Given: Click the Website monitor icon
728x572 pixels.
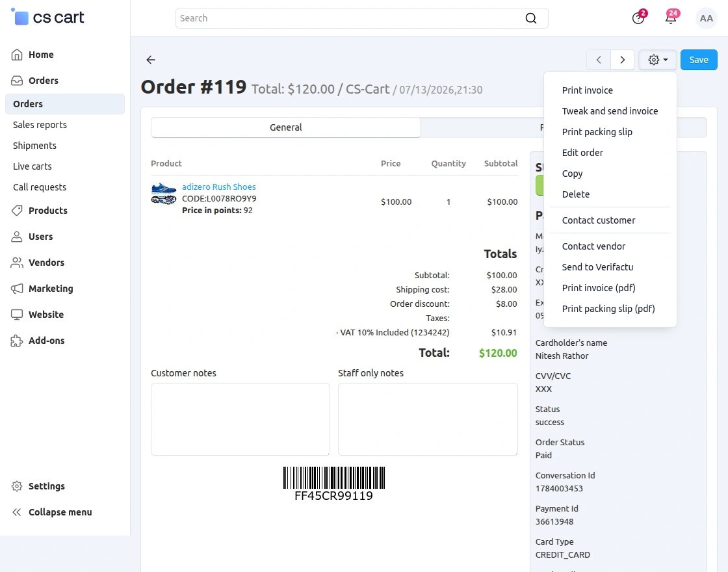Looking at the screenshot, I should click(17, 315).
